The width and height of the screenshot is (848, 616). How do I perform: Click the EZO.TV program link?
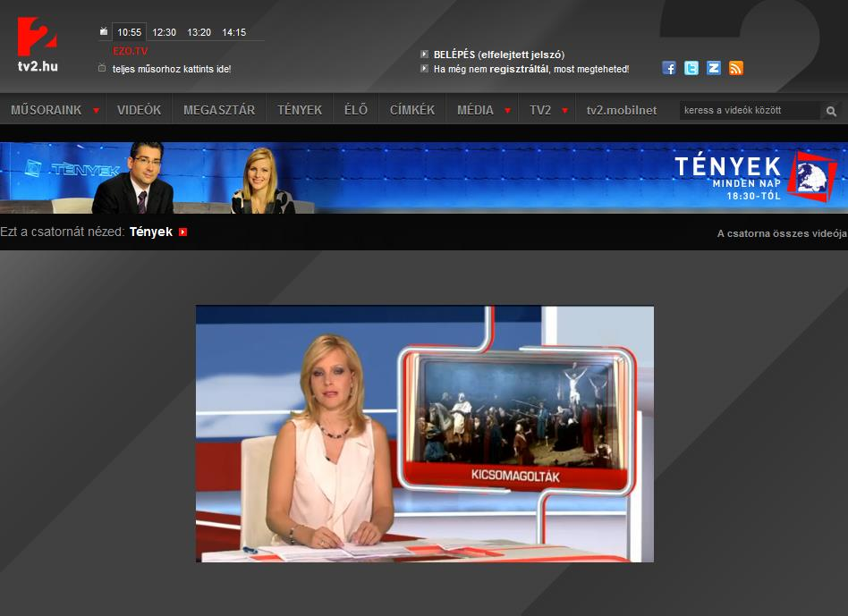point(130,51)
